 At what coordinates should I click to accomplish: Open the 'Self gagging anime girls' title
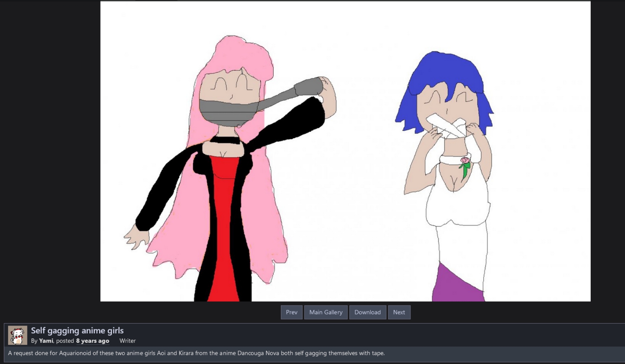tap(77, 330)
